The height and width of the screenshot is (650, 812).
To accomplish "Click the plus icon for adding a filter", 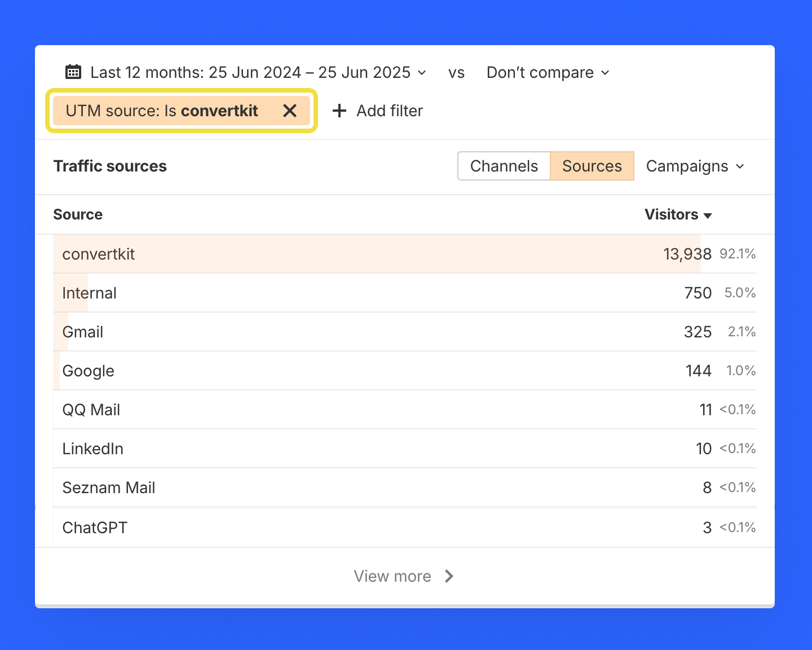I will coord(339,111).
